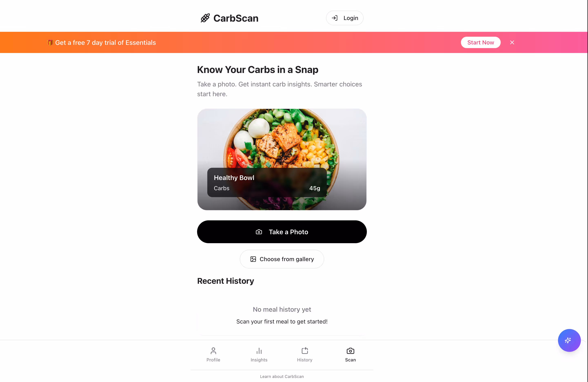The width and height of the screenshot is (588, 382).
Task: Click the Healthy Bowl carbs info card
Action: point(267,183)
